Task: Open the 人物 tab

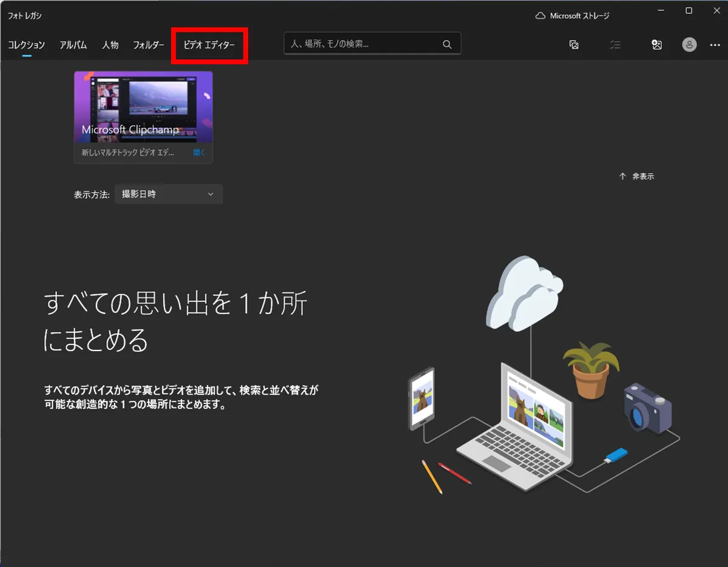Action: click(110, 44)
